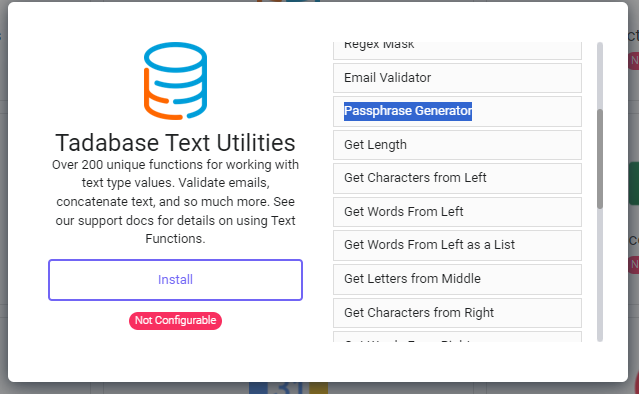Select the Get Length function

(x=457, y=145)
